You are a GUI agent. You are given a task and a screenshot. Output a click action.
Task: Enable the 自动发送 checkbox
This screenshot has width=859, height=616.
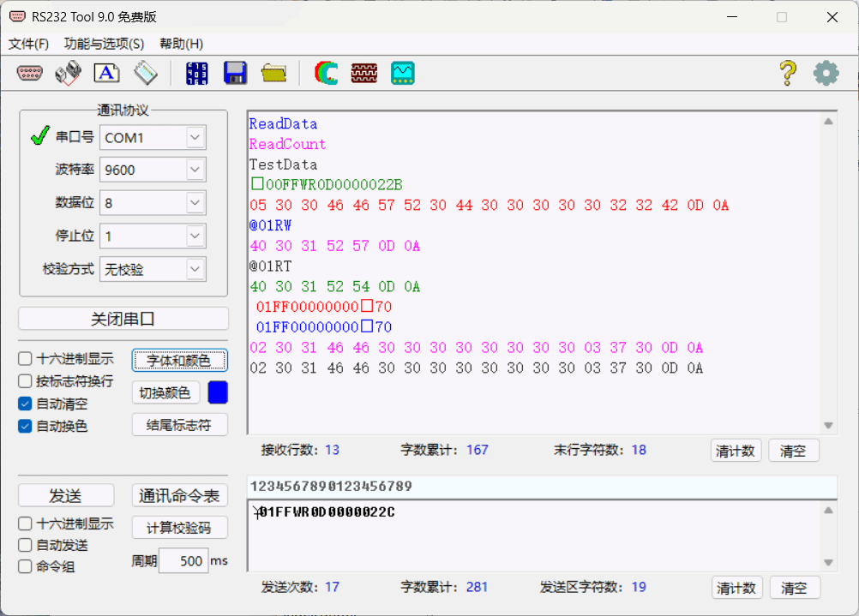(x=25, y=545)
